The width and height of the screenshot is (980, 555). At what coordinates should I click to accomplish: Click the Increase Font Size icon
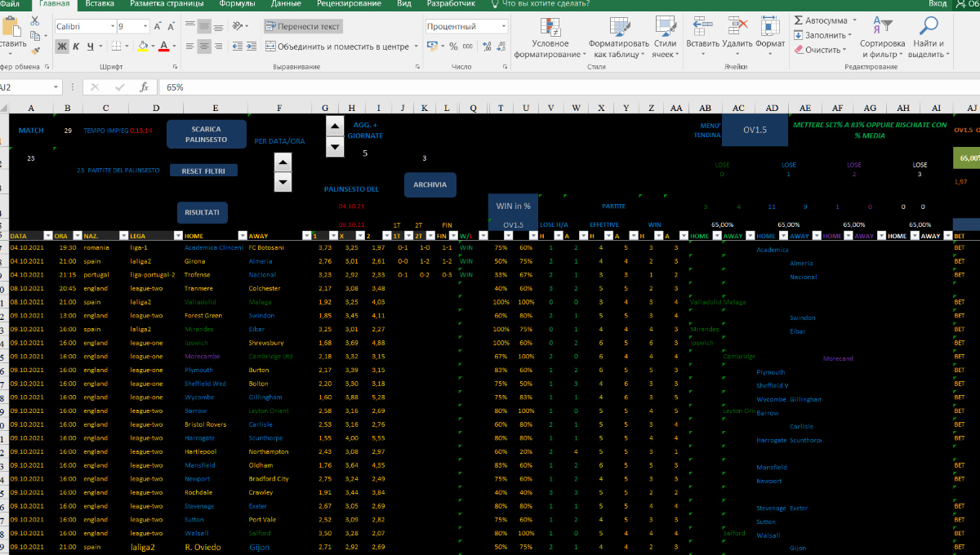[157, 26]
